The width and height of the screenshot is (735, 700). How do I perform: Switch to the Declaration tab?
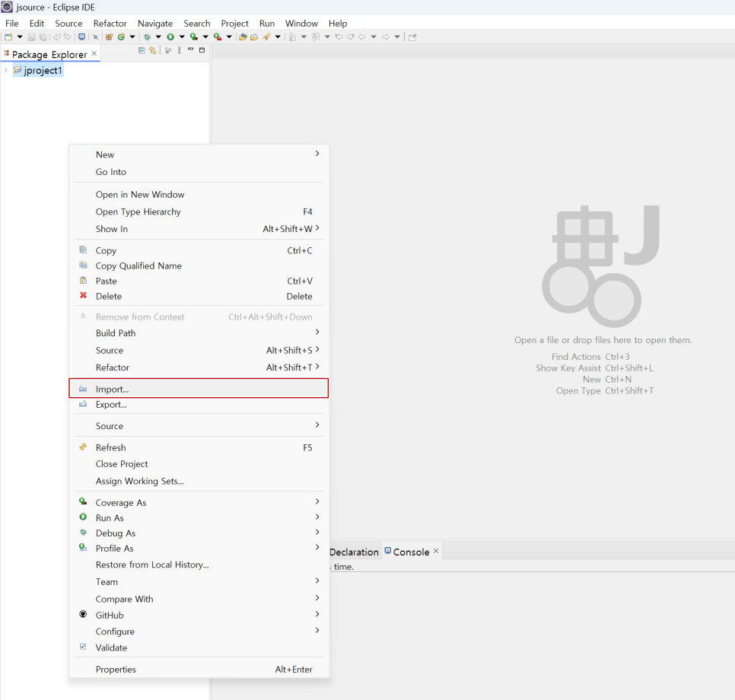pos(354,552)
